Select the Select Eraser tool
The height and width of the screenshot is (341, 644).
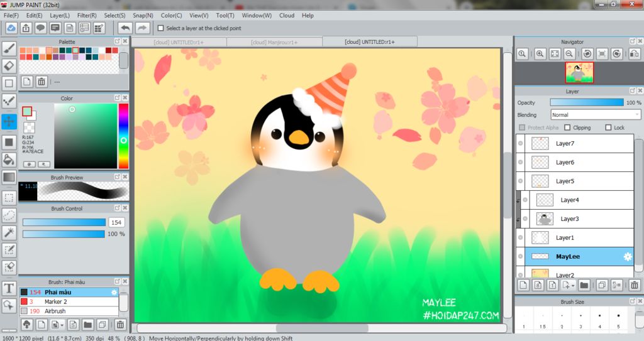tap(9, 267)
